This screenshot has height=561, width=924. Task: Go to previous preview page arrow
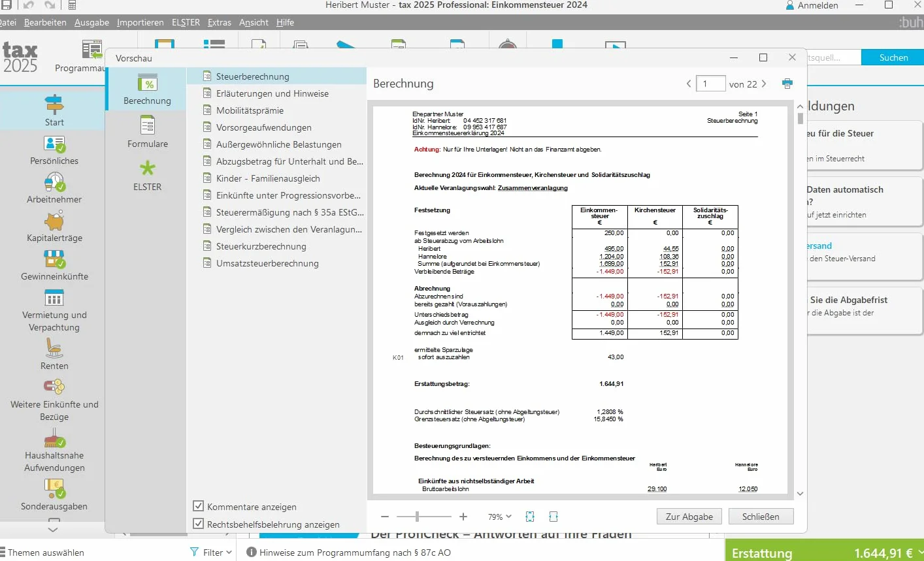pos(689,84)
